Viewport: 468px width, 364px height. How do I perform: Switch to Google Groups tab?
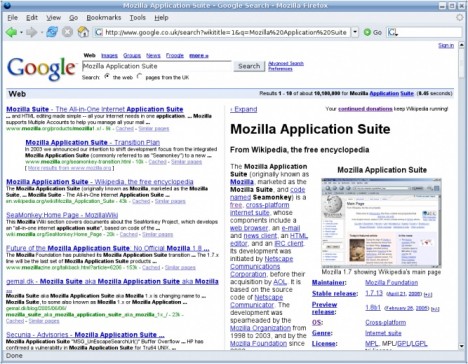132,56
